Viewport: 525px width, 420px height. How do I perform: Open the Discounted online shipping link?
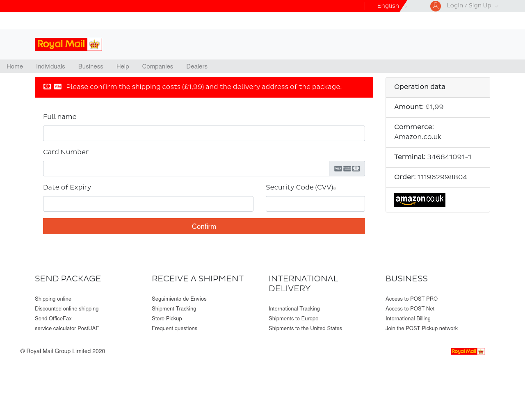[x=66, y=309]
